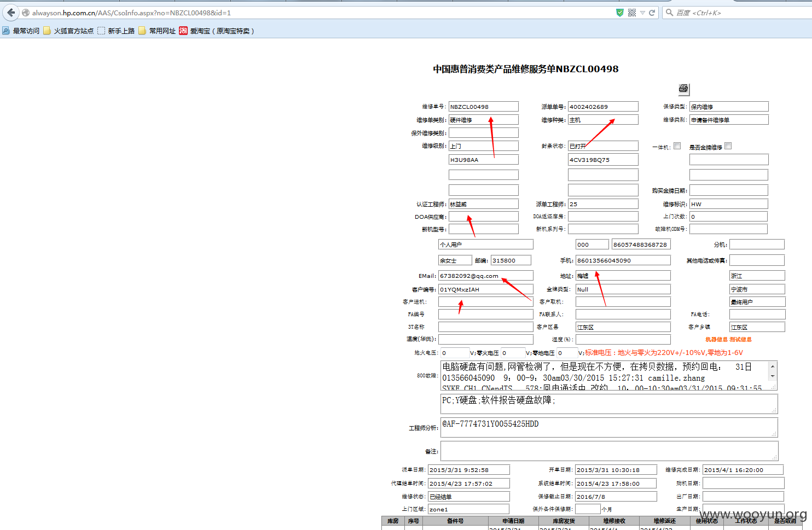Click the 维修返还 table column header
The height and width of the screenshot is (530, 812).
click(664, 521)
